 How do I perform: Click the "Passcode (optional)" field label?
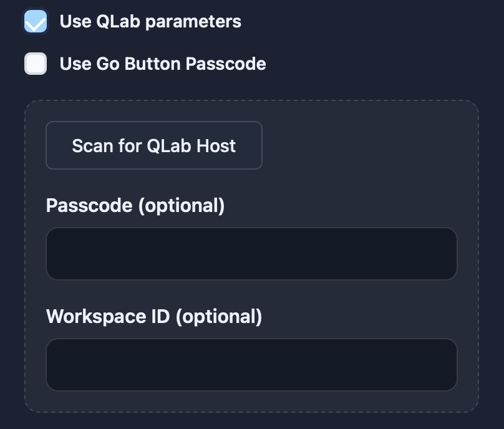coord(135,206)
